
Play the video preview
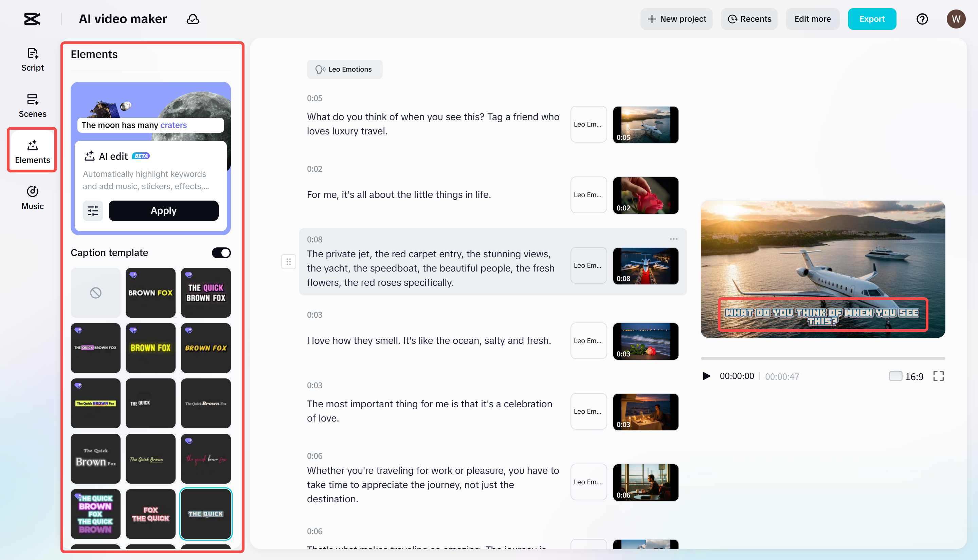click(706, 376)
